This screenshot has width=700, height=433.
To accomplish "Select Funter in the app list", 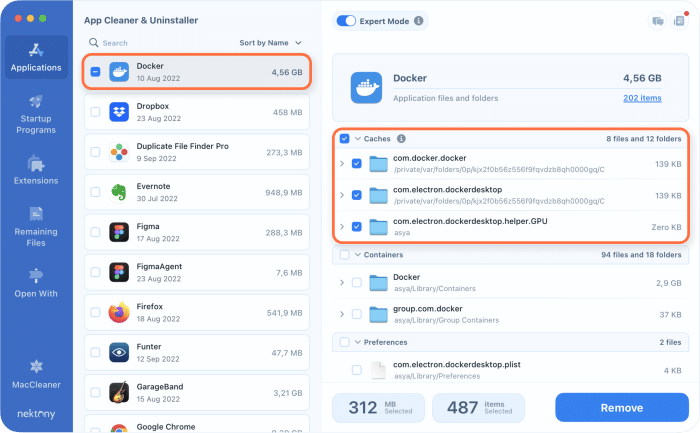I will point(197,352).
